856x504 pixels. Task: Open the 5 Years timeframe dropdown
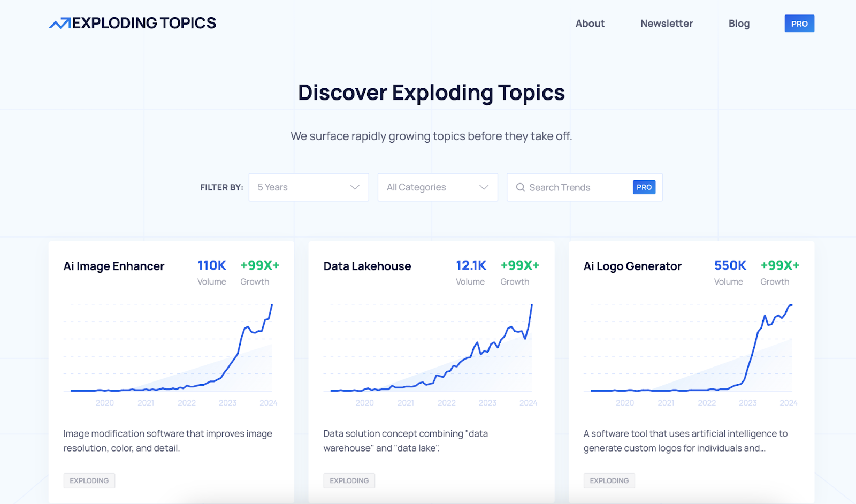[x=309, y=187]
